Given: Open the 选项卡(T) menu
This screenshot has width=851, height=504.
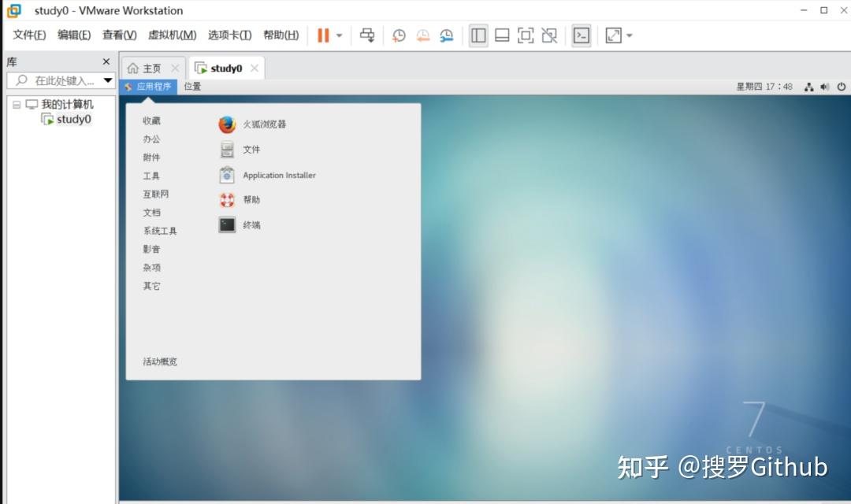Looking at the screenshot, I should coord(229,35).
